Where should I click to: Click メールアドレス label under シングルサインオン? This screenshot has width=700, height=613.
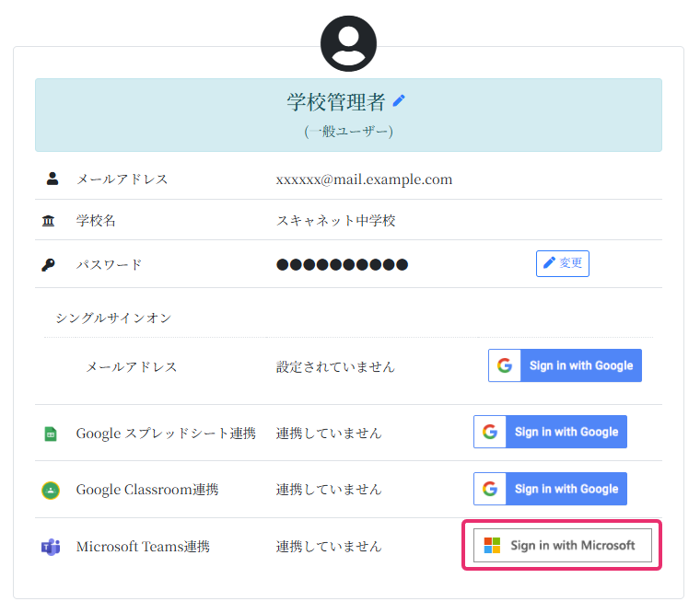click(131, 366)
